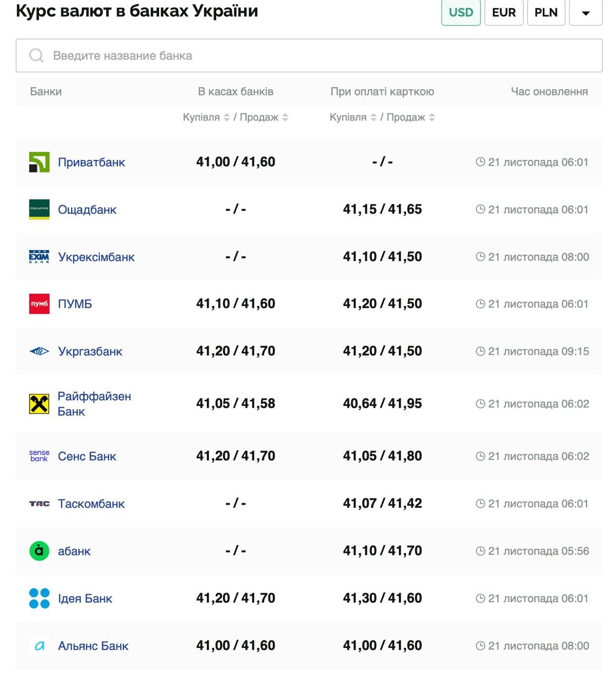Click the Raiffeisen yellow logo icon
This screenshot has height=675, width=616.
click(x=39, y=404)
